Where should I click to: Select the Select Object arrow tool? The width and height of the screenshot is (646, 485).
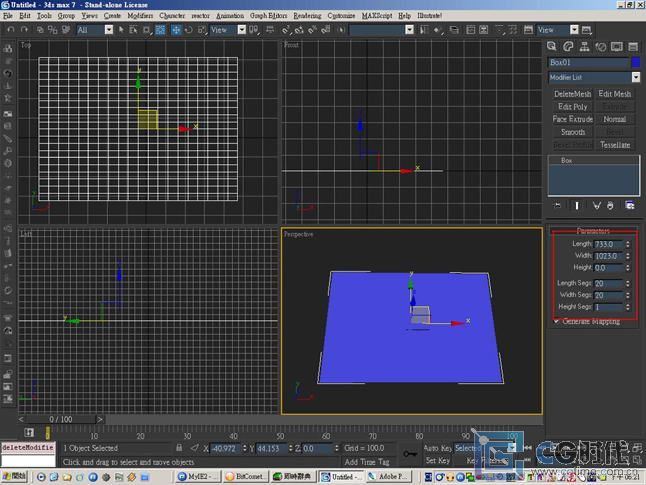coord(121,30)
